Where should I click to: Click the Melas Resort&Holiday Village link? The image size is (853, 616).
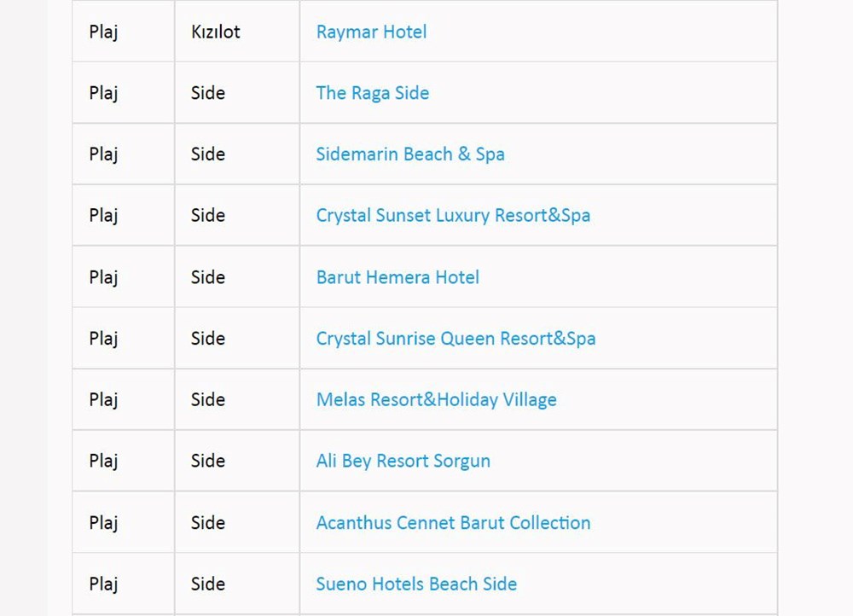436,400
